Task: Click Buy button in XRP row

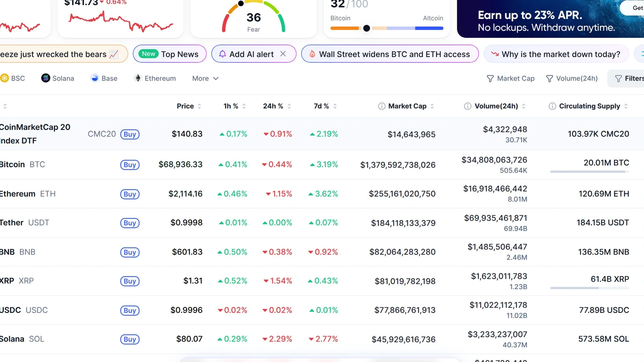Action: pyautogui.click(x=130, y=281)
